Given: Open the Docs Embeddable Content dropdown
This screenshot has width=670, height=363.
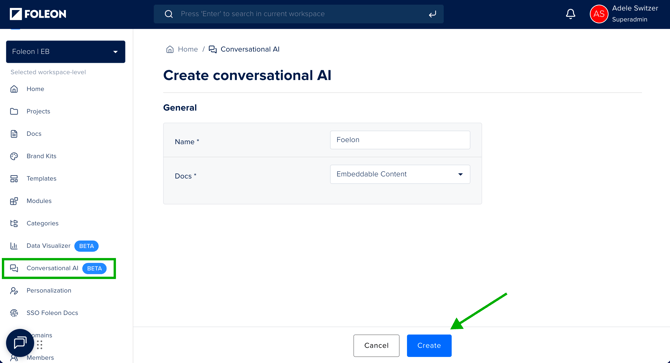Looking at the screenshot, I should pyautogui.click(x=400, y=174).
